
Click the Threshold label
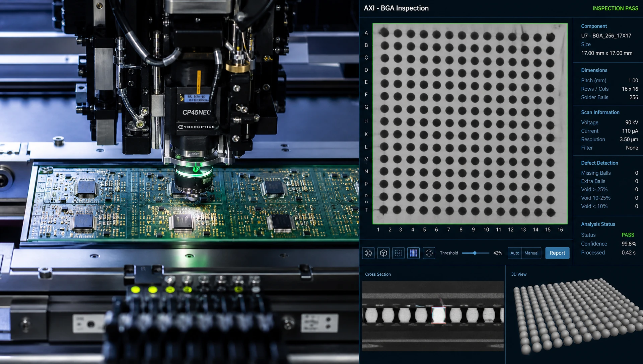[449, 253]
